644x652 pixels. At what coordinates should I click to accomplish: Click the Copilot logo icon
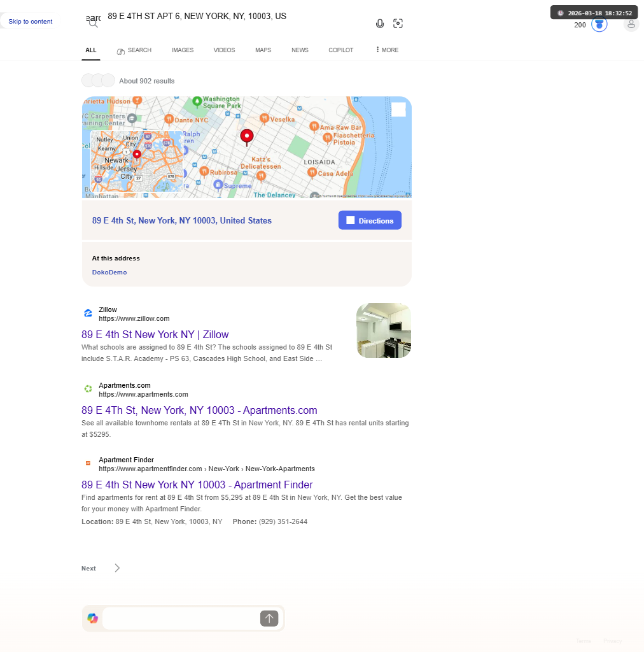coord(93,618)
